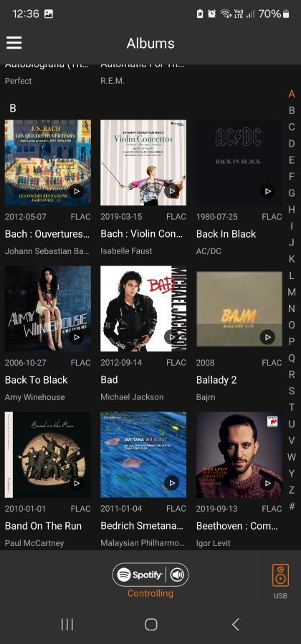This screenshot has width=301, height=644.
Task: Open the Beethoven album cover by Igor Levit
Action: pos(239,454)
